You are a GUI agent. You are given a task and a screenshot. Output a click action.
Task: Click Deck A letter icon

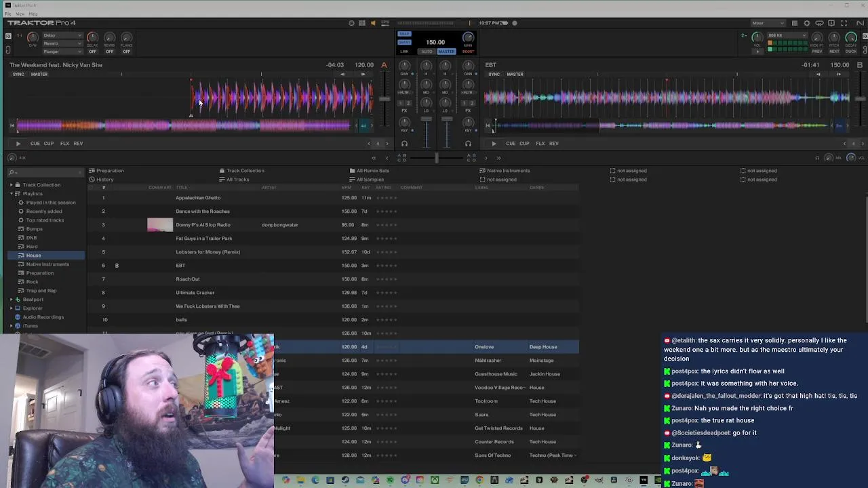384,65
